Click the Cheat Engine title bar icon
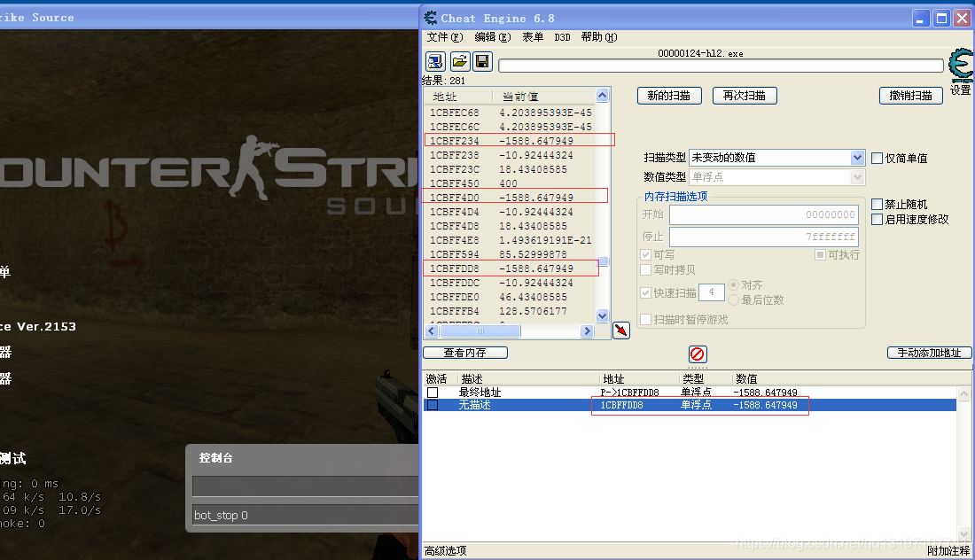Image resolution: width=975 pixels, height=560 pixels. tap(430, 18)
